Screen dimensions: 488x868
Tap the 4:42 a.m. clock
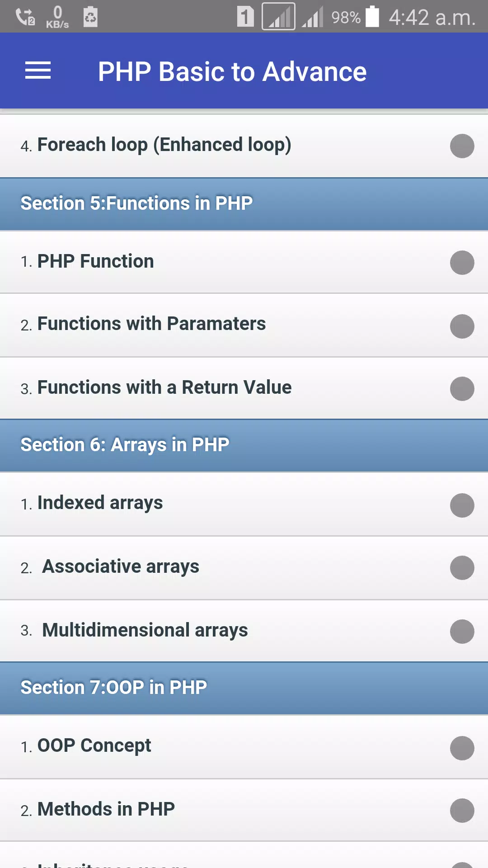pyautogui.click(x=432, y=18)
